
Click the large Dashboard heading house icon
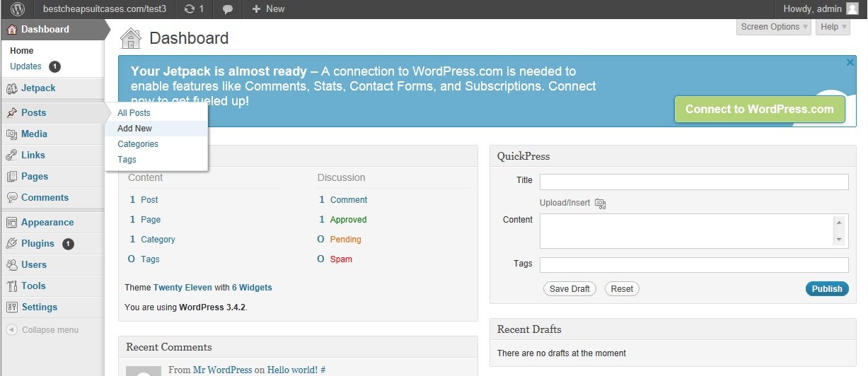click(x=131, y=38)
